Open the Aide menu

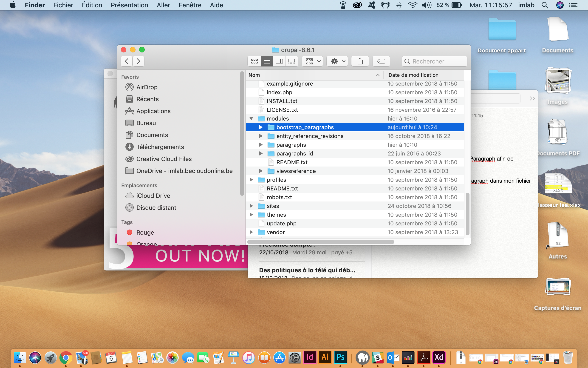coord(216,5)
